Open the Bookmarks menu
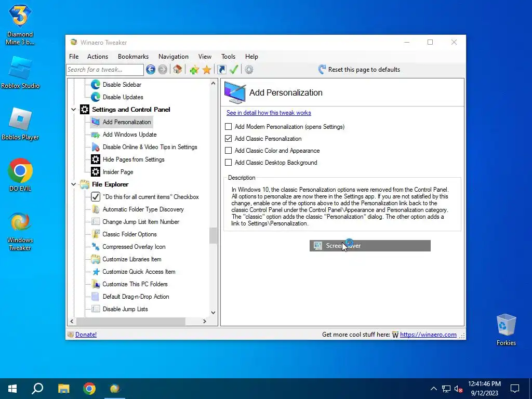Viewport: 532px width, 399px height. (133, 57)
